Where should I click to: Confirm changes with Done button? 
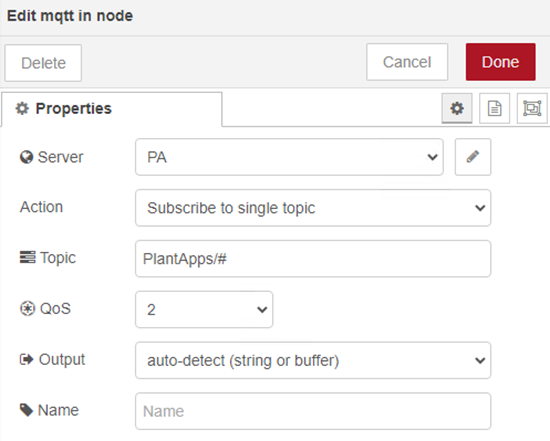tap(501, 62)
